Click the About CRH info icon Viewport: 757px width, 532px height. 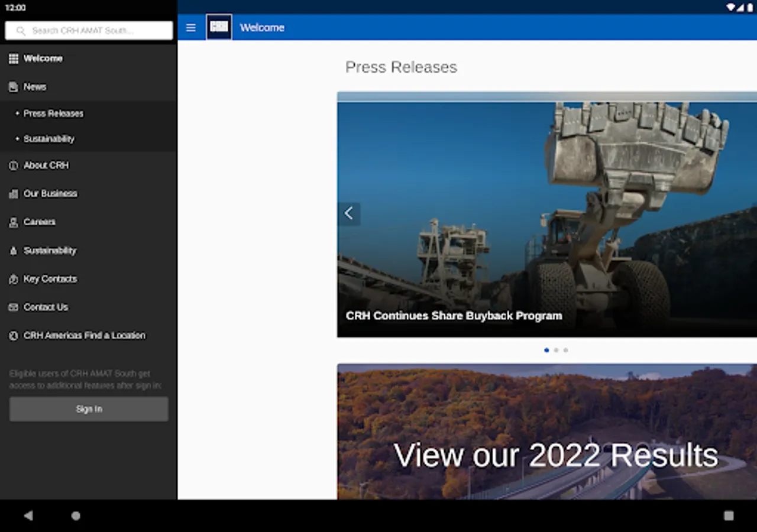click(14, 166)
